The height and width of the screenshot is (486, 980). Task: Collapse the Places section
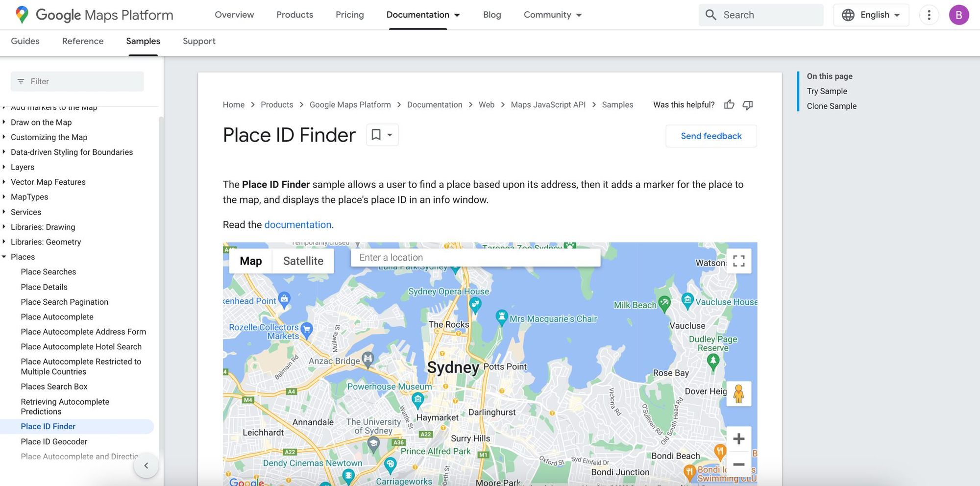pyautogui.click(x=23, y=257)
